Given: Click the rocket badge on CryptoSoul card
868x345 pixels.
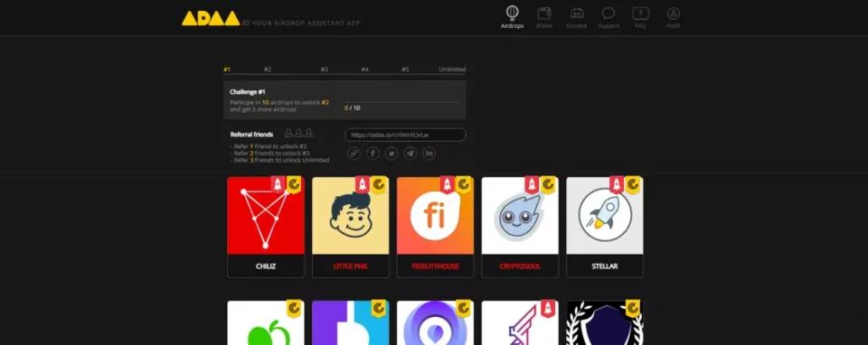Looking at the screenshot, I should tap(532, 184).
